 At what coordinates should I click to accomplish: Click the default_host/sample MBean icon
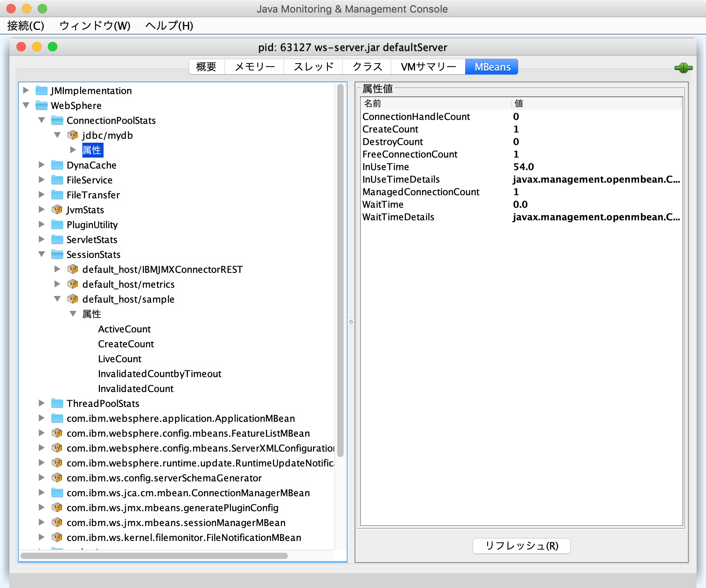(73, 299)
